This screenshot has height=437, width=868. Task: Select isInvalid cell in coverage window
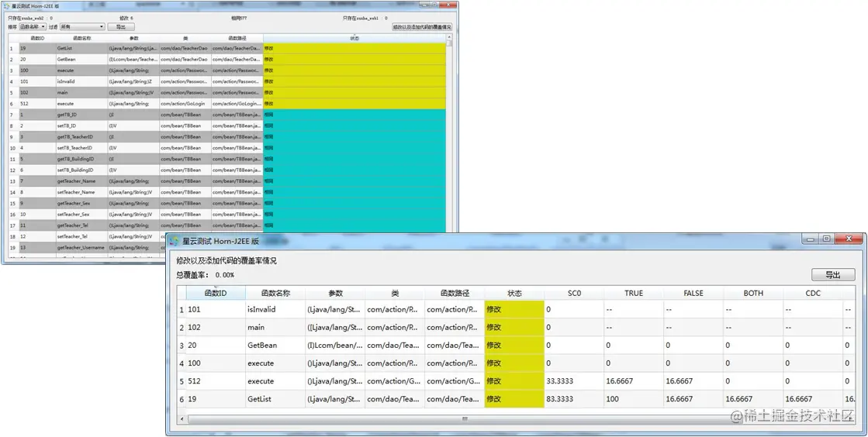pyautogui.click(x=275, y=309)
